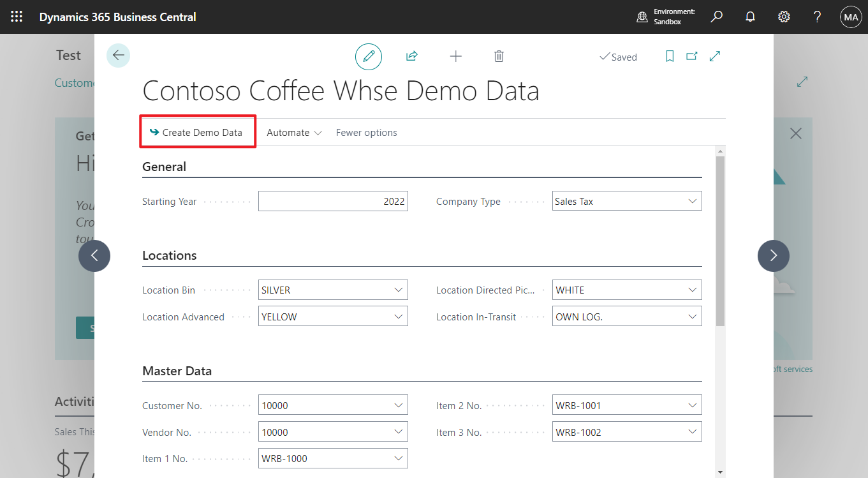The height and width of the screenshot is (478, 868).
Task: Bookmark this page with flag icon
Action: [x=669, y=56]
